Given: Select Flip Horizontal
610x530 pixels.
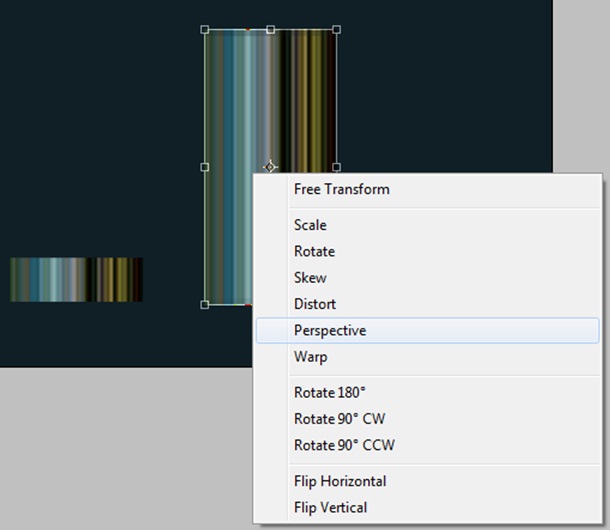Looking at the screenshot, I should pos(427,481).
